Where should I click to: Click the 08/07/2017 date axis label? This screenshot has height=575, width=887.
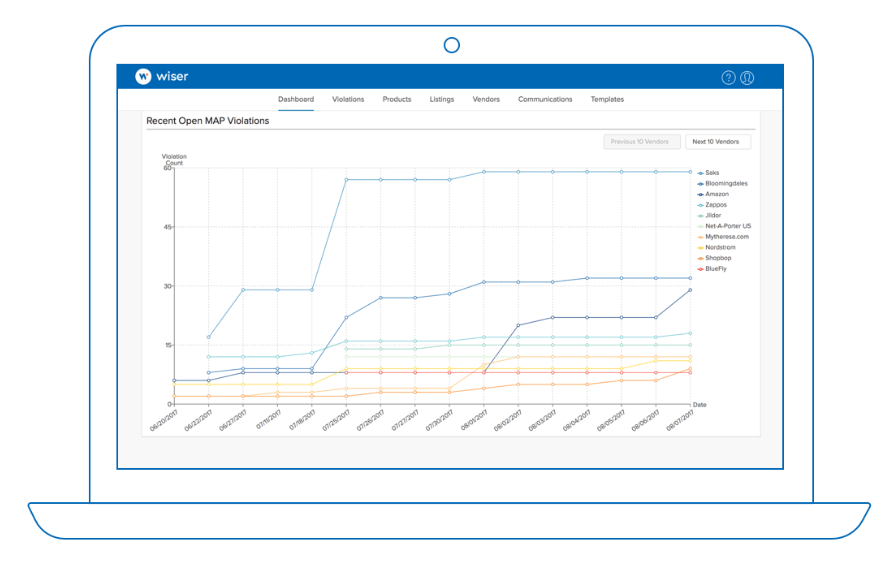680,420
